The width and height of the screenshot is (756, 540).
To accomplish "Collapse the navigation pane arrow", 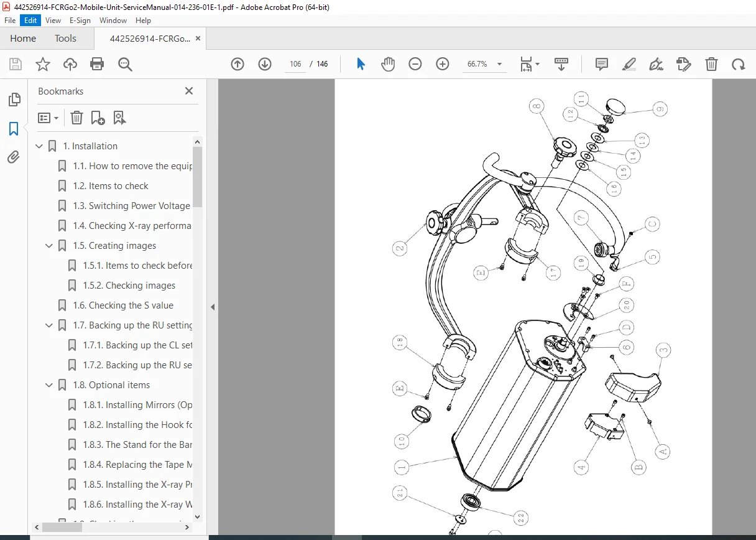I will pos(213,307).
